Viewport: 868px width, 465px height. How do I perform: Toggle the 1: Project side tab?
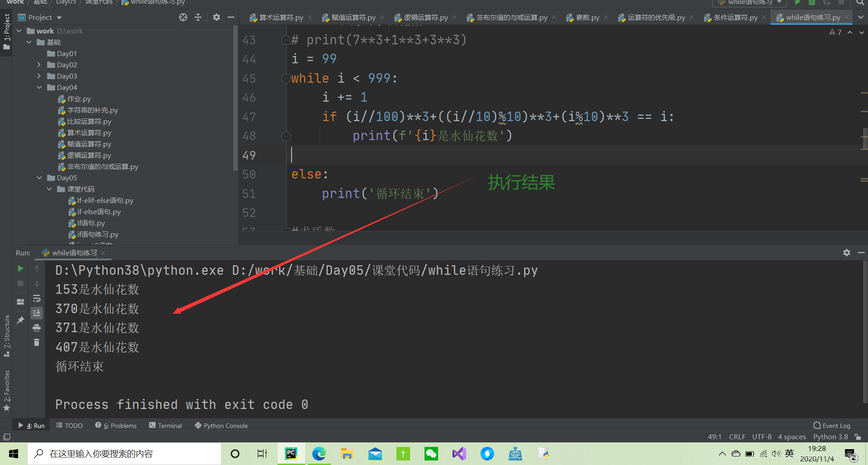tap(6, 32)
